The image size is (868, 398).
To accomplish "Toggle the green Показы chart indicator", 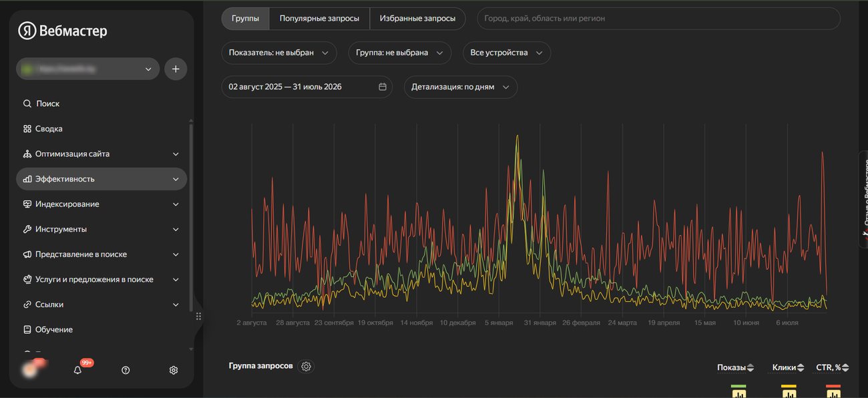I will pyautogui.click(x=738, y=391).
